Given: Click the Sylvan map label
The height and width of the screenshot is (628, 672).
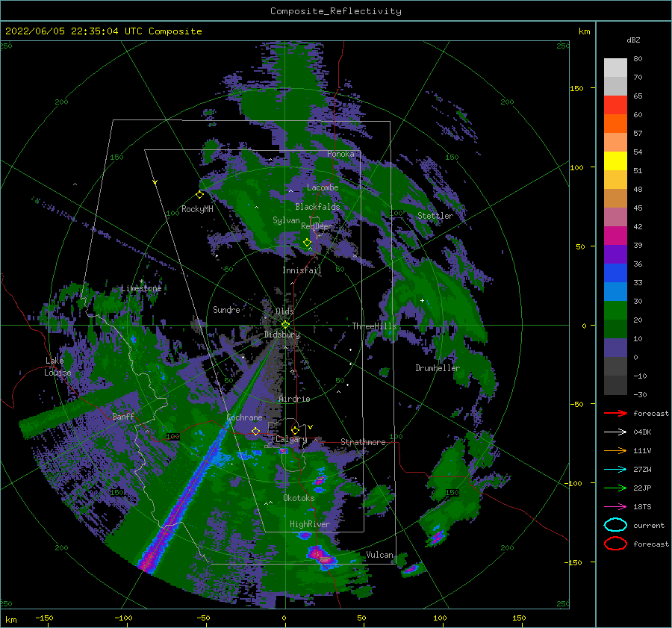Looking at the screenshot, I should tap(286, 220).
